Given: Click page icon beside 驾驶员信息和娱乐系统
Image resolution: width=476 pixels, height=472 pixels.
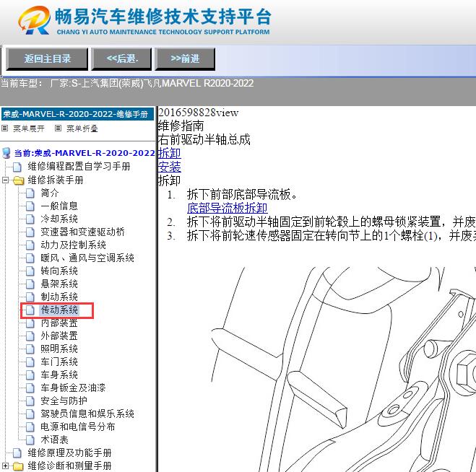Looking at the screenshot, I should coord(30,414).
